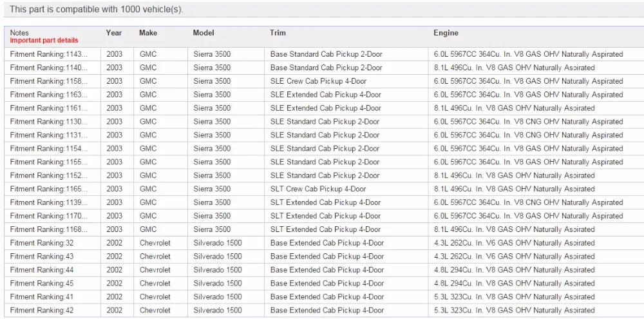Select the Fitment Ranking:1163... notes cell

coord(53,95)
